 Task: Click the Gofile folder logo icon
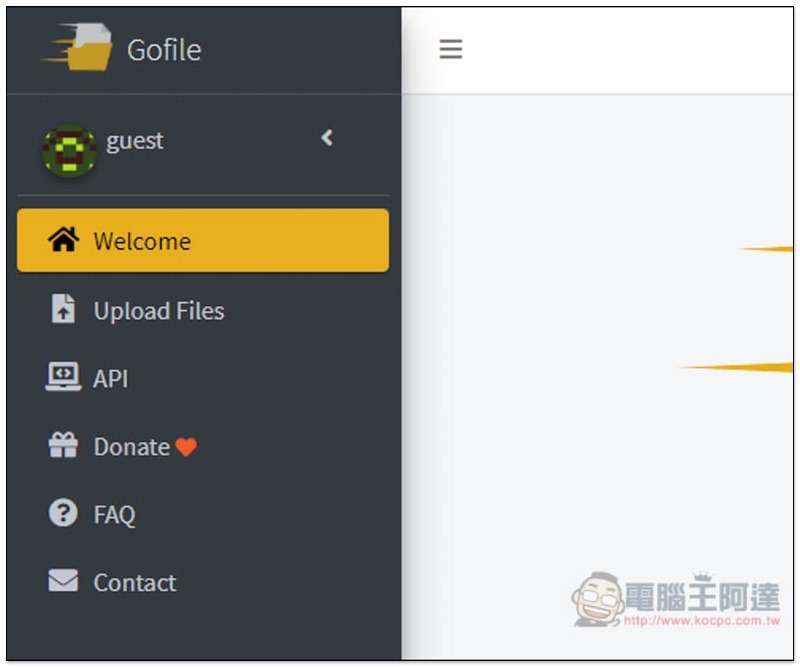[78, 47]
